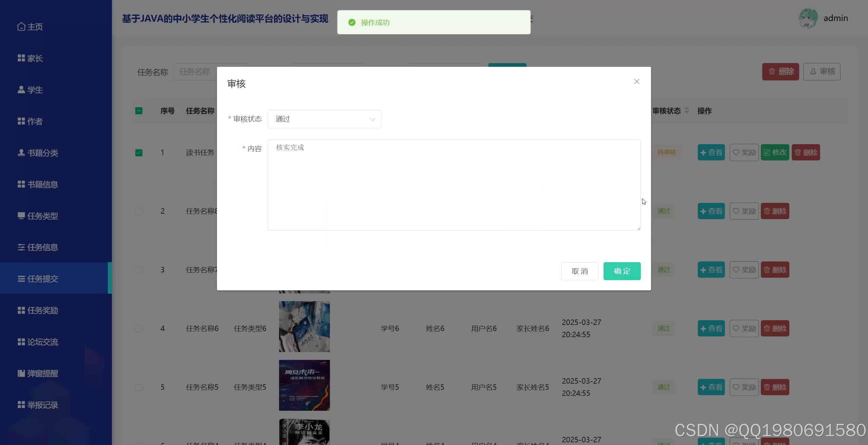Click the person icon beside 学生
The height and width of the screenshot is (445, 868).
point(21,90)
